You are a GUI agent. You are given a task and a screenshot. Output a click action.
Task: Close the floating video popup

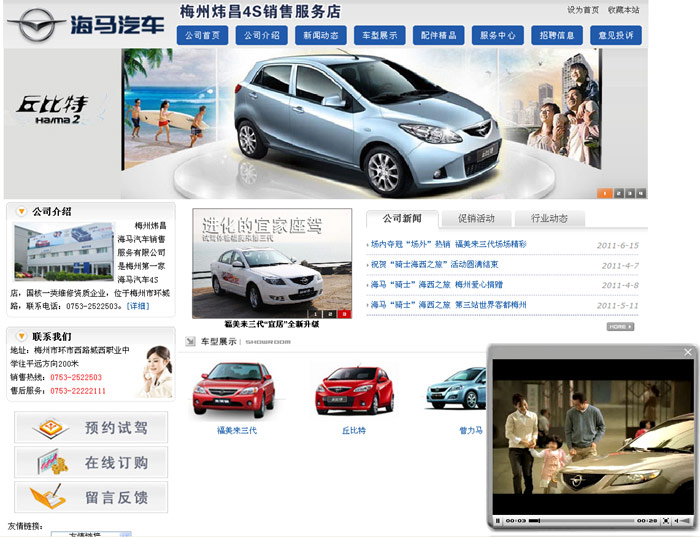point(687,352)
